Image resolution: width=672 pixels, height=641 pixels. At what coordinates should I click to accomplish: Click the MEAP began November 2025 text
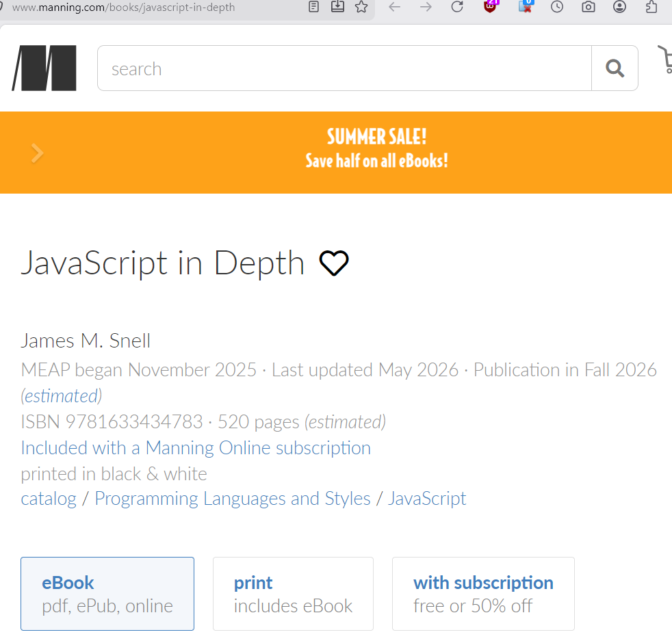138,370
